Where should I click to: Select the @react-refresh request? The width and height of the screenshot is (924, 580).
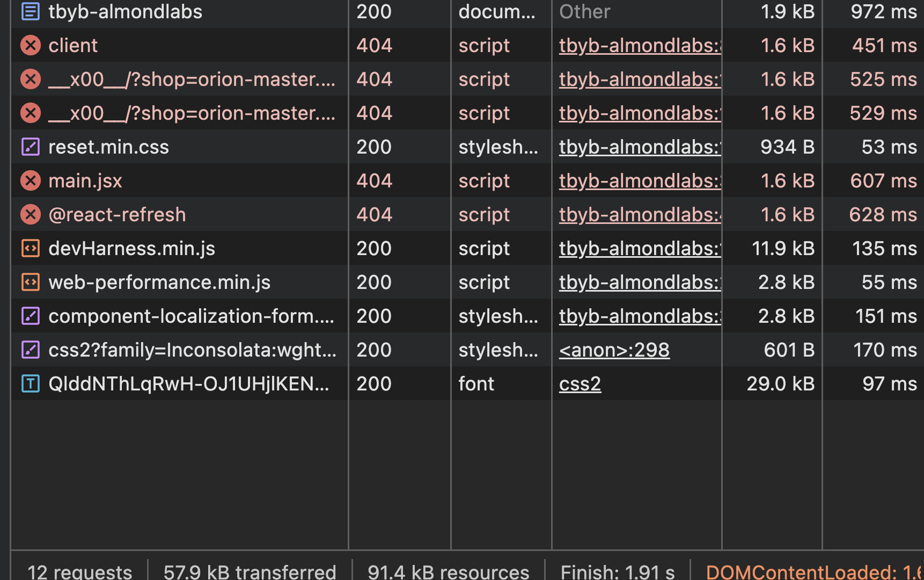pos(467,214)
